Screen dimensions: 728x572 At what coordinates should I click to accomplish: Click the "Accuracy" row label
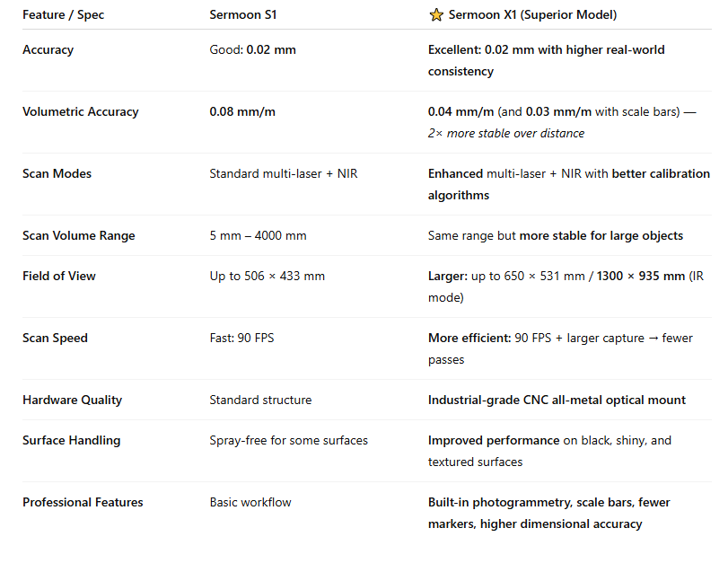[48, 50]
